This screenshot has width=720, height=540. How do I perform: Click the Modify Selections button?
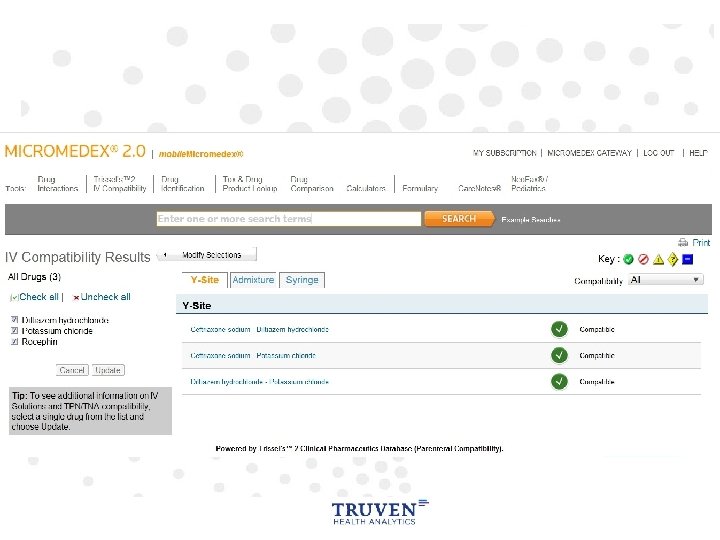point(207,255)
